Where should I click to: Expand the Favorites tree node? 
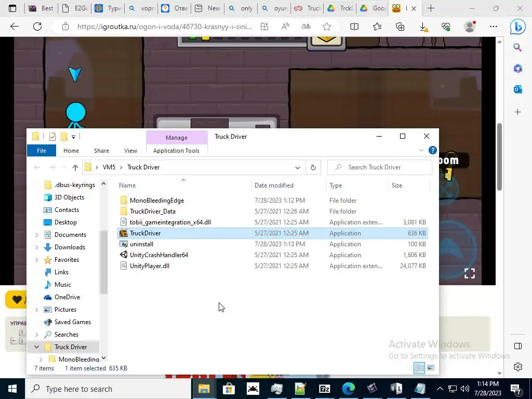(37, 260)
